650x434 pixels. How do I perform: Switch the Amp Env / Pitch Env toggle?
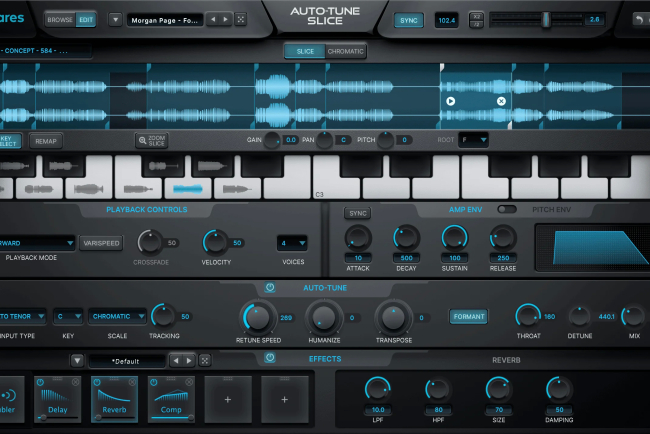click(507, 209)
